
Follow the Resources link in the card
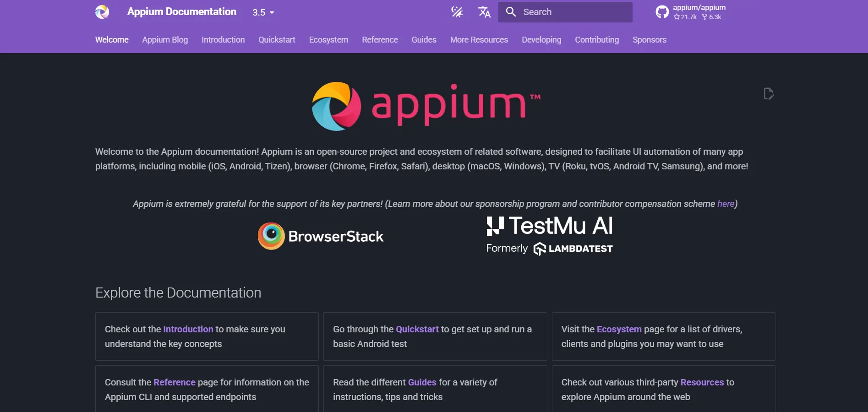[702, 382]
